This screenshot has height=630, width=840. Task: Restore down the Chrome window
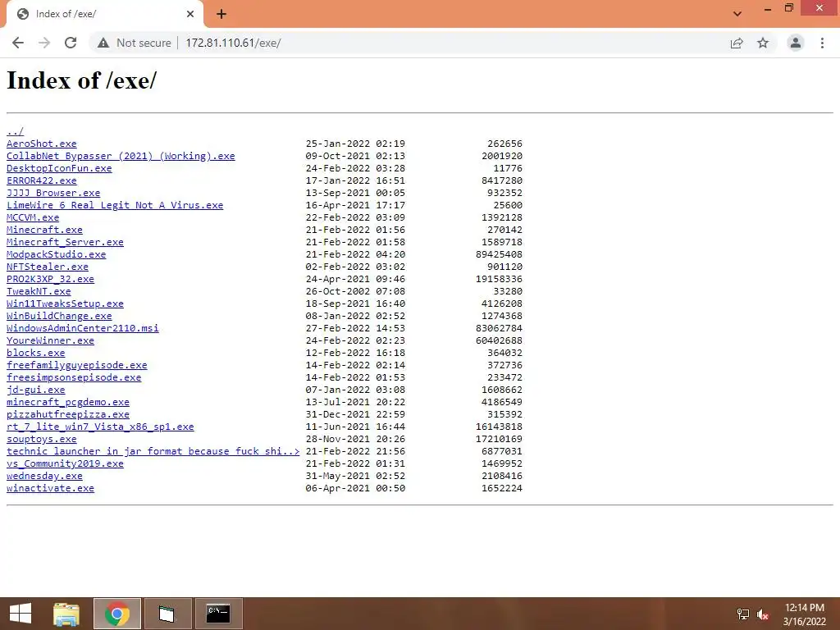[x=789, y=8]
